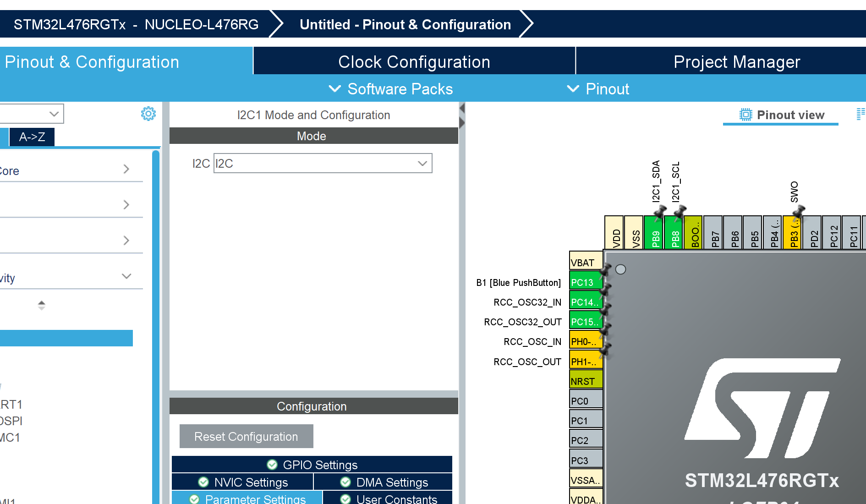The image size is (866, 504).
Task: Click the green checkmark on User Constants
Action: [345, 499]
